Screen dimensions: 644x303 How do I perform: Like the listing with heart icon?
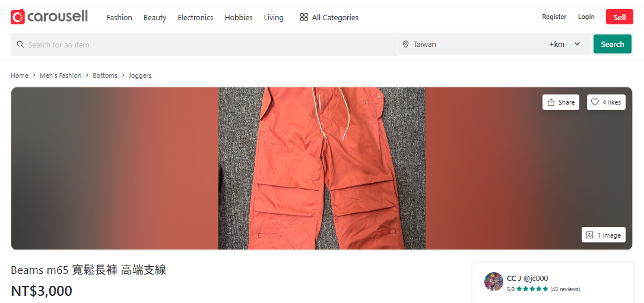[x=606, y=102]
